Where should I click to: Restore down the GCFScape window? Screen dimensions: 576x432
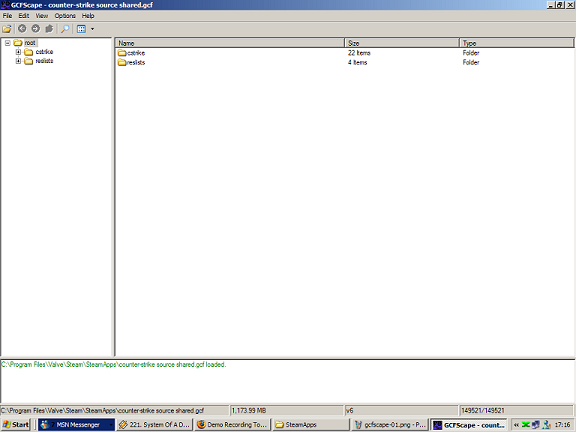point(559,5)
